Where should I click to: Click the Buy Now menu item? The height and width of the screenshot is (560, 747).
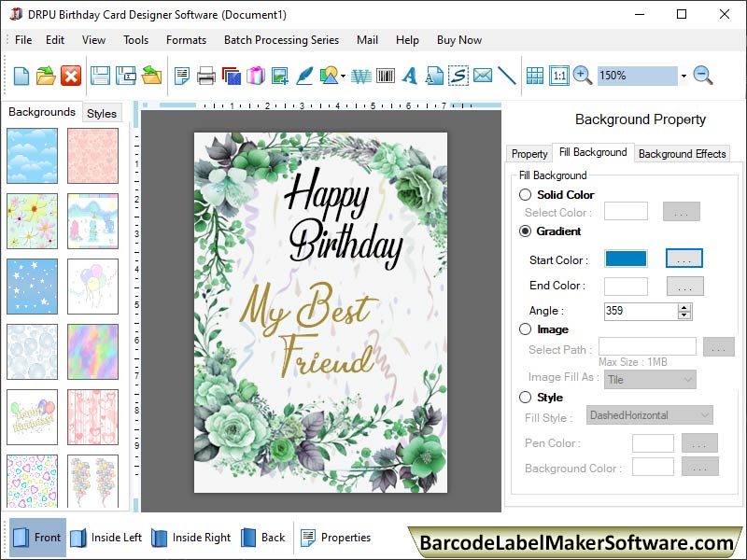pyautogui.click(x=458, y=40)
